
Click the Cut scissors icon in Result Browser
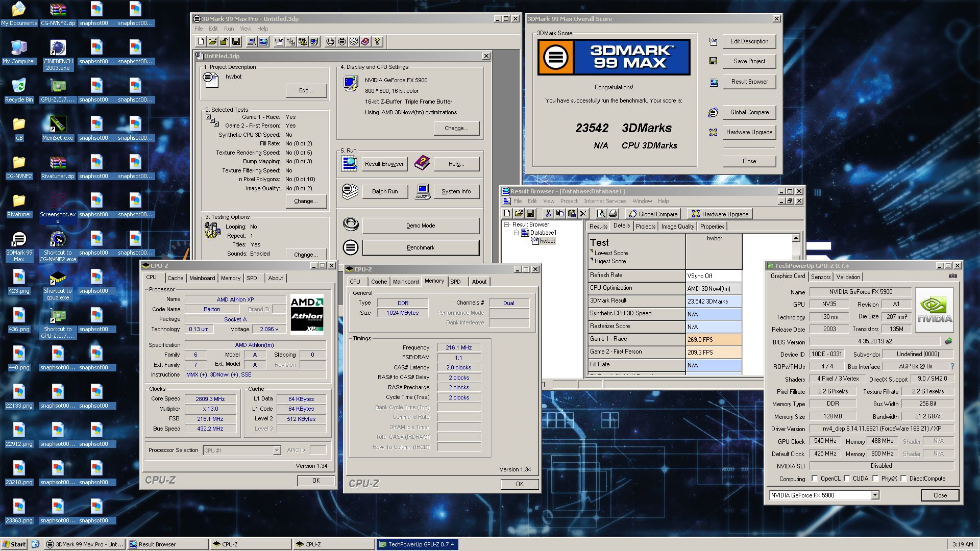(548, 214)
